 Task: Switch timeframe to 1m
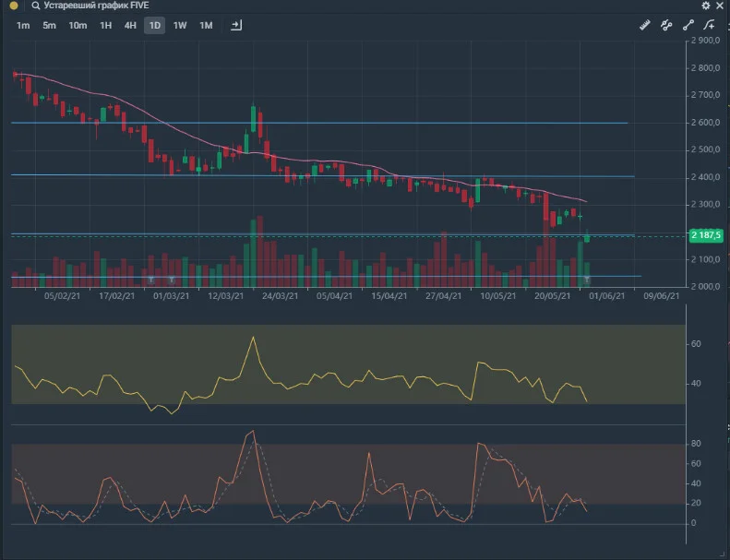23,26
